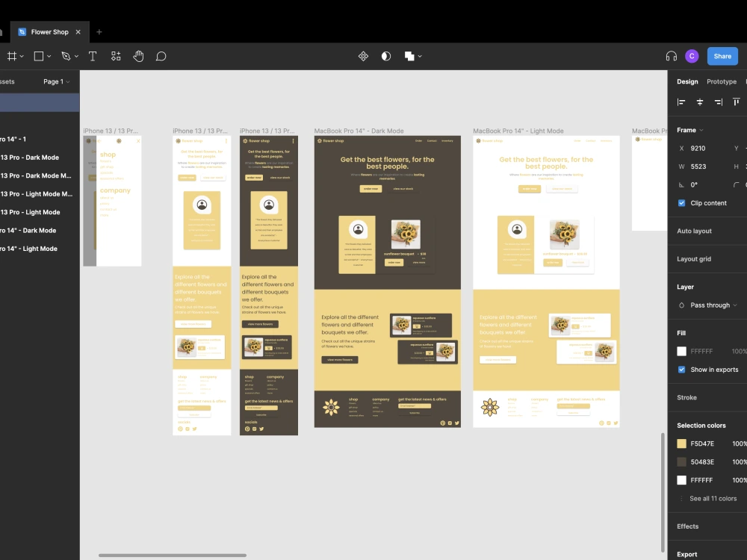Open the Effects section
The height and width of the screenshot is (560, 747).
point(687,526)
